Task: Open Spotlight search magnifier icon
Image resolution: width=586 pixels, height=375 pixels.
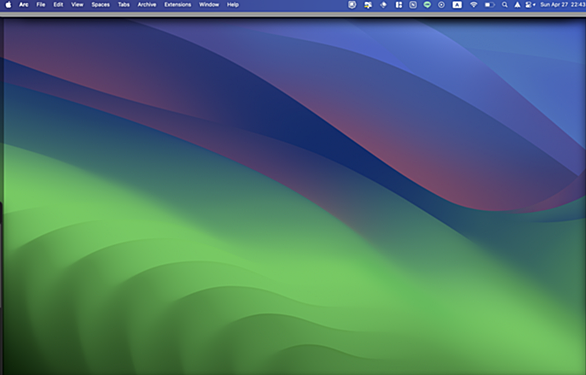Action: point(505,5)
